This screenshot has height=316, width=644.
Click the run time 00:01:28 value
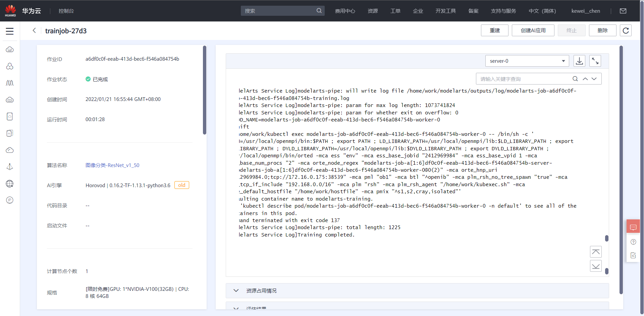[x=95, y=119]
